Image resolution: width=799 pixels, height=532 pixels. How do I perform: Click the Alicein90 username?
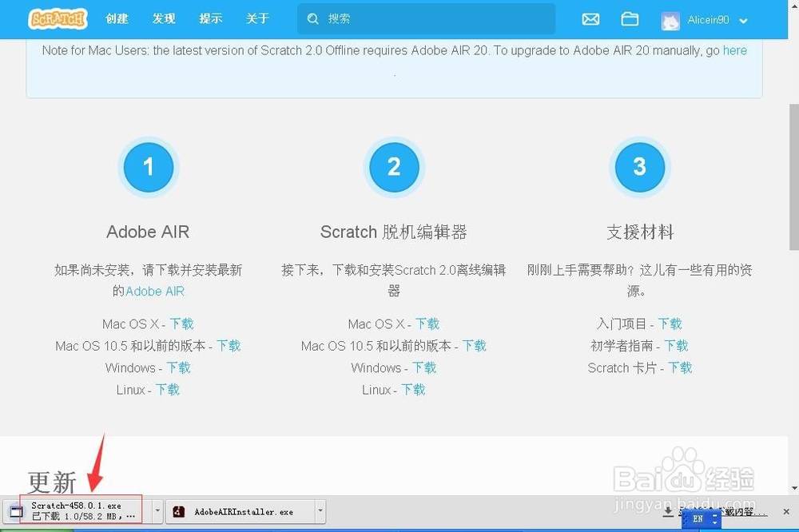pos(708,20)
